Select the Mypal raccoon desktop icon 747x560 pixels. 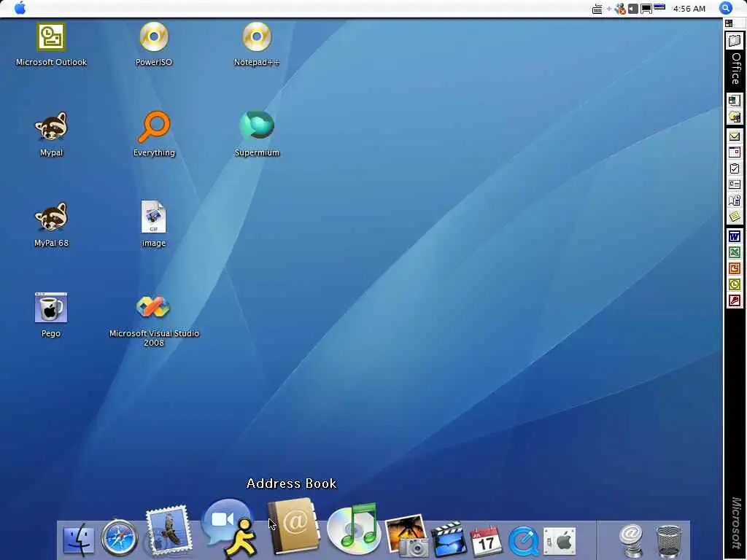coord(51,134)
